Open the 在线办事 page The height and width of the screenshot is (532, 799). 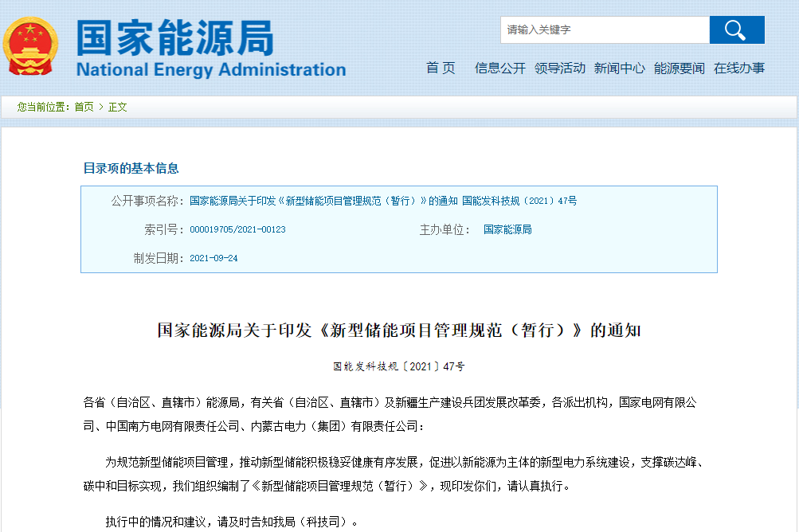[739, 68]
